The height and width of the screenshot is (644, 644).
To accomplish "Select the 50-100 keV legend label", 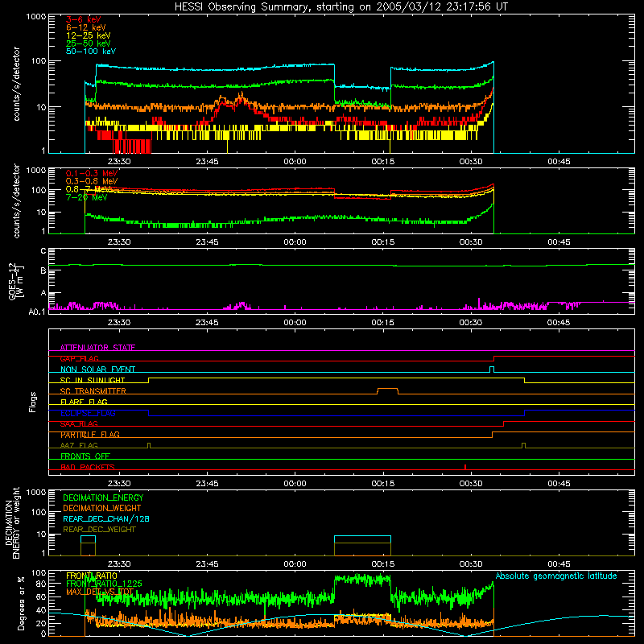I will (91, 52).
